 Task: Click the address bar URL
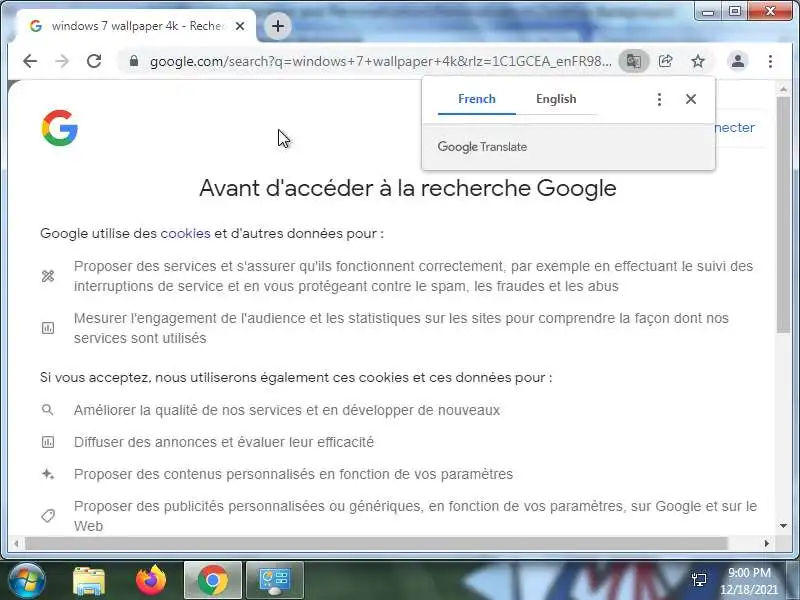pos(380,61)
